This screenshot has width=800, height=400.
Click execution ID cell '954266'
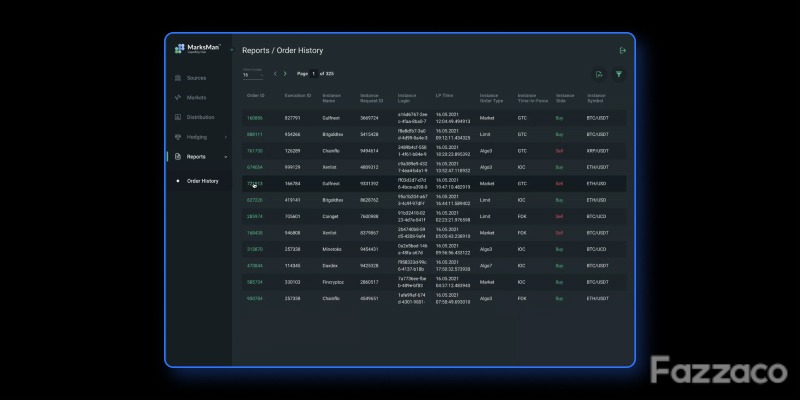click(292, 135)
